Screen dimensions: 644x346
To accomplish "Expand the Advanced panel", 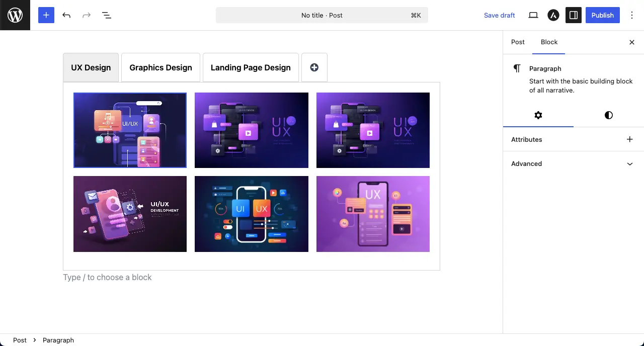I will click(x=574, y=163).
